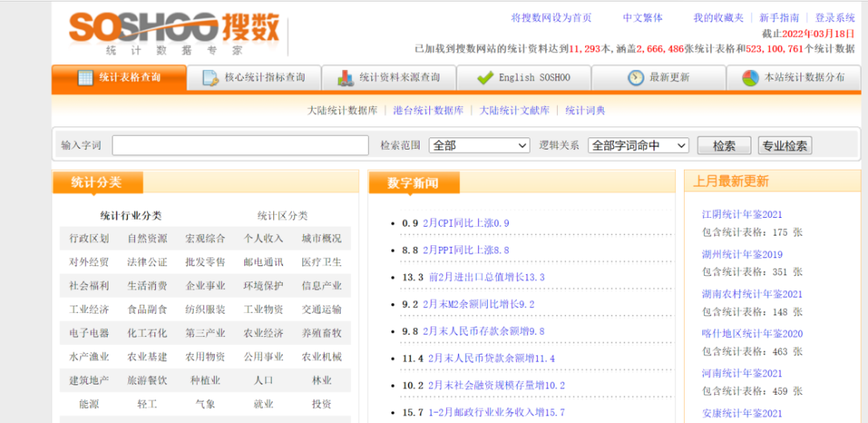
Task: Click the bar chart icon on 统计资料来源查询
Action: [x=346, y=78]
